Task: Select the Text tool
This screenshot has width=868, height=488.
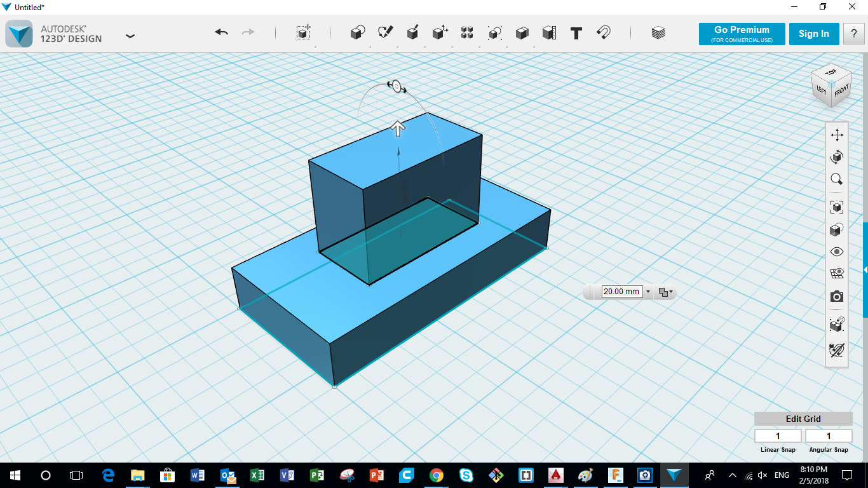Action: (576, 33)
